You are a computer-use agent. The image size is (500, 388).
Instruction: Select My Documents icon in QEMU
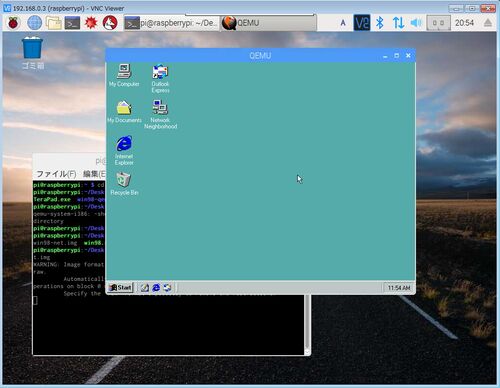click(x=124, y=112)
